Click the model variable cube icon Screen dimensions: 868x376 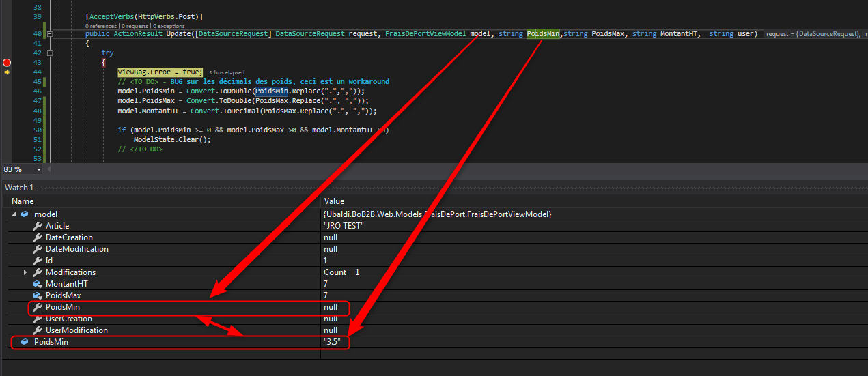[25, 214]
